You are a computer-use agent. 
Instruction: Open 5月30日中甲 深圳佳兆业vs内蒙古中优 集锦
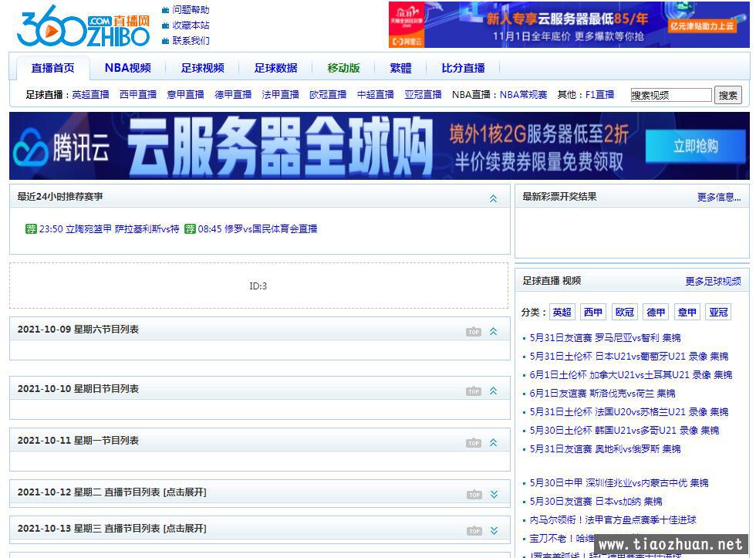(x=619, y=483)
